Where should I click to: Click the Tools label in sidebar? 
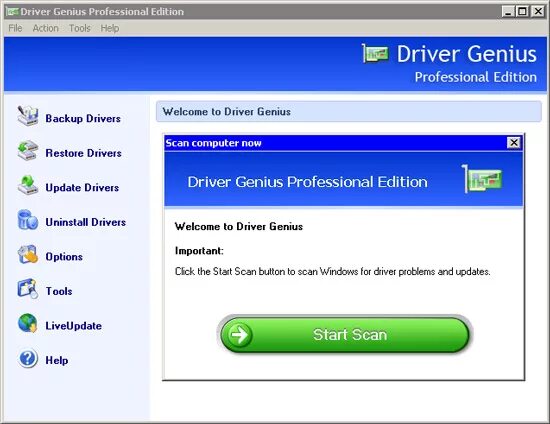(x=59, y=291)
